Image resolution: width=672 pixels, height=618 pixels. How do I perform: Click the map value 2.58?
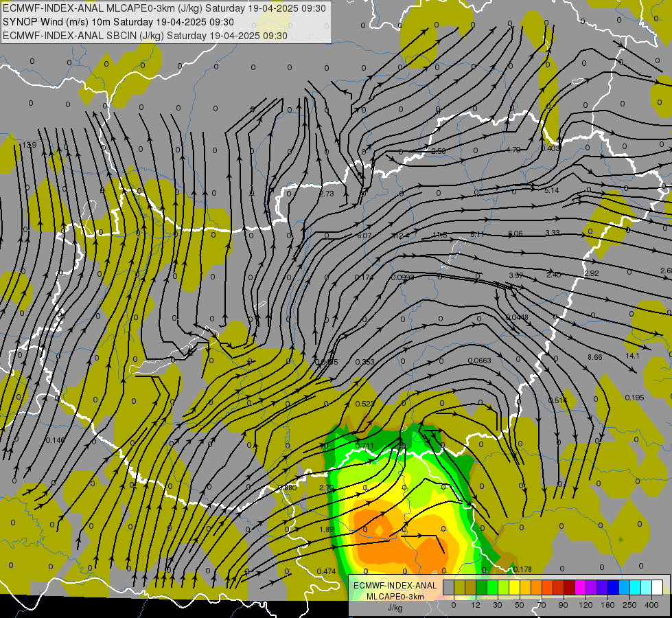pos(439,151)
